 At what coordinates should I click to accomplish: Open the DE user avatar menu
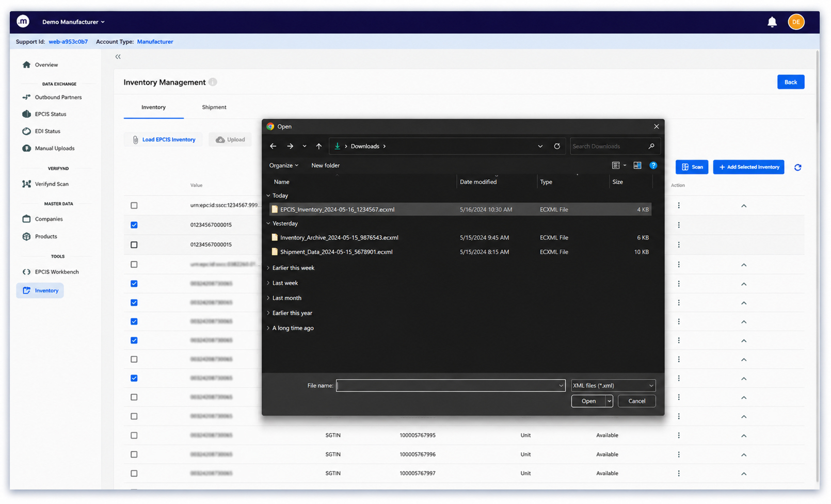796,22
